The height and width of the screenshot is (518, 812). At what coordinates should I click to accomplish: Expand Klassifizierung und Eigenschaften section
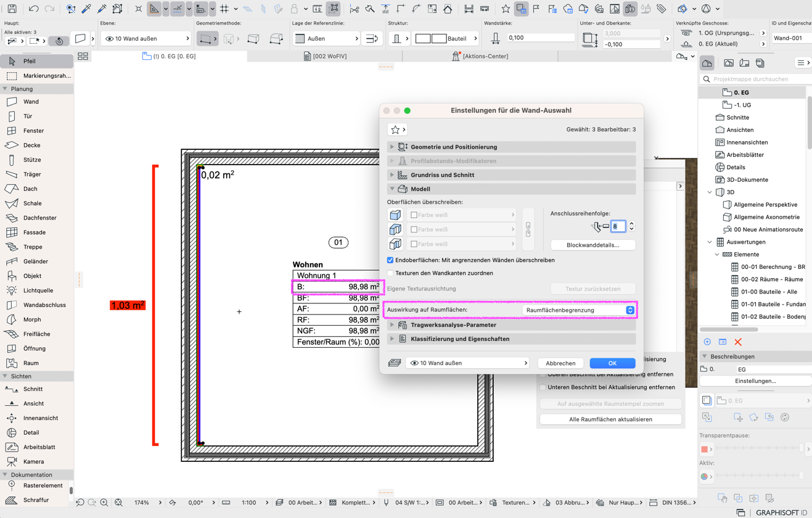tap(512, 339)
